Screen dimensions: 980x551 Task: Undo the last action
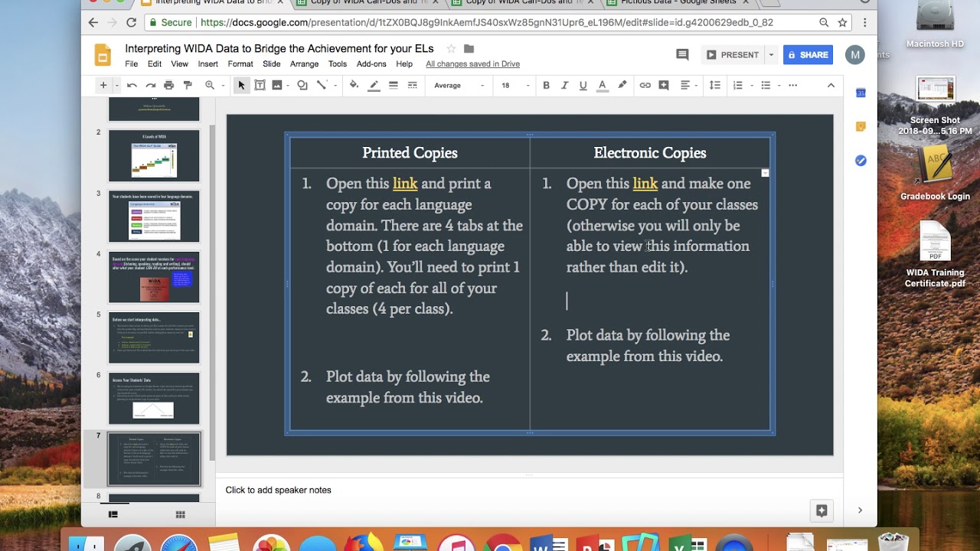tap(132, 85)
